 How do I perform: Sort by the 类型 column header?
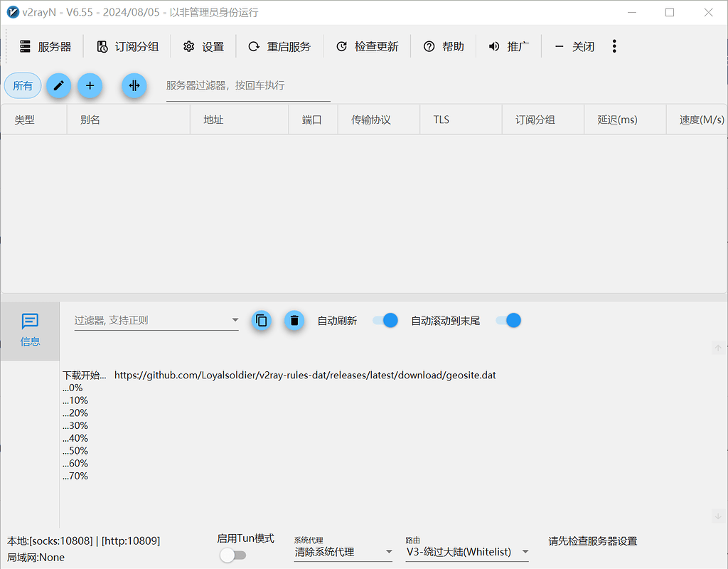[x=34, y=119]
